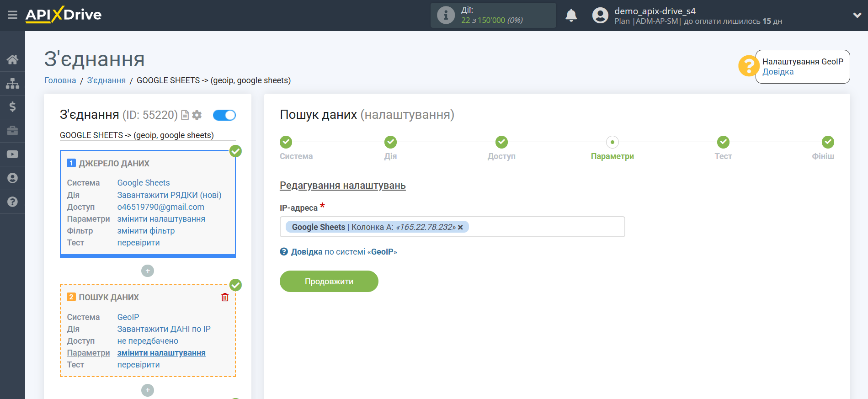Add step after data source plus
868x399 pixels.
point(148,271)
